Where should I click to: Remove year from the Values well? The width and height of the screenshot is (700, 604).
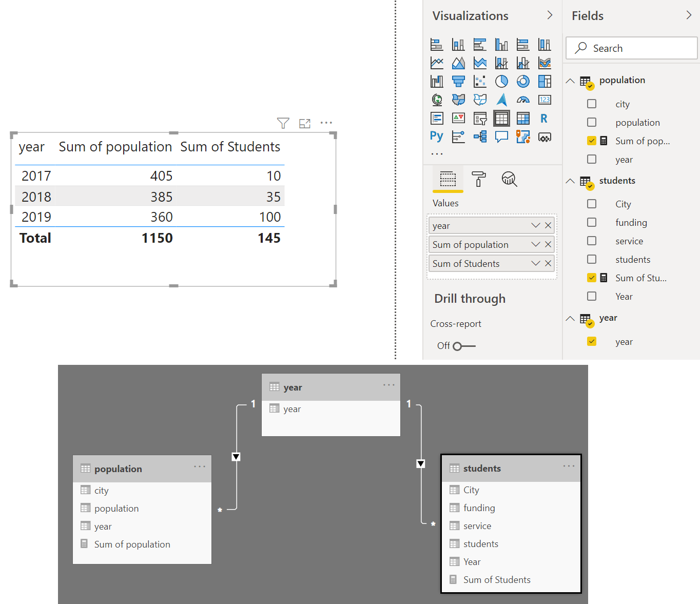[548, 225]
